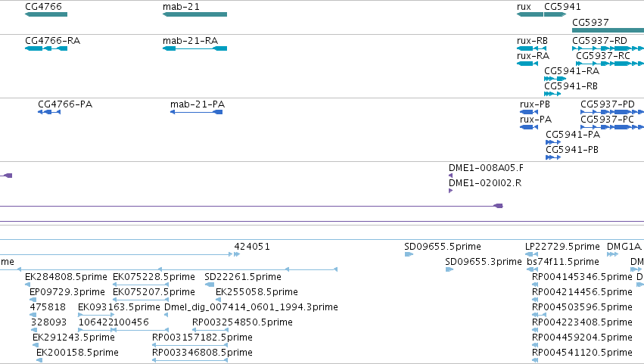Select the CG4766 gene feature

[46, 14]
